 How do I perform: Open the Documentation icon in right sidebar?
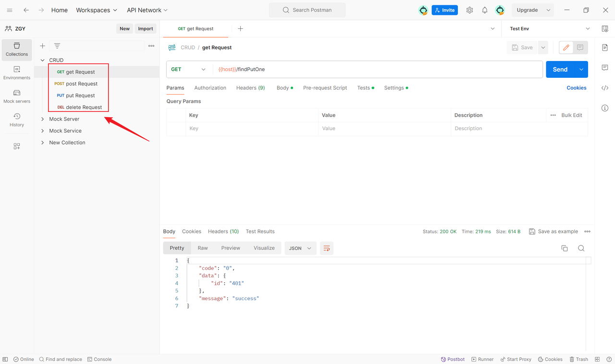[x=605, y=48]
